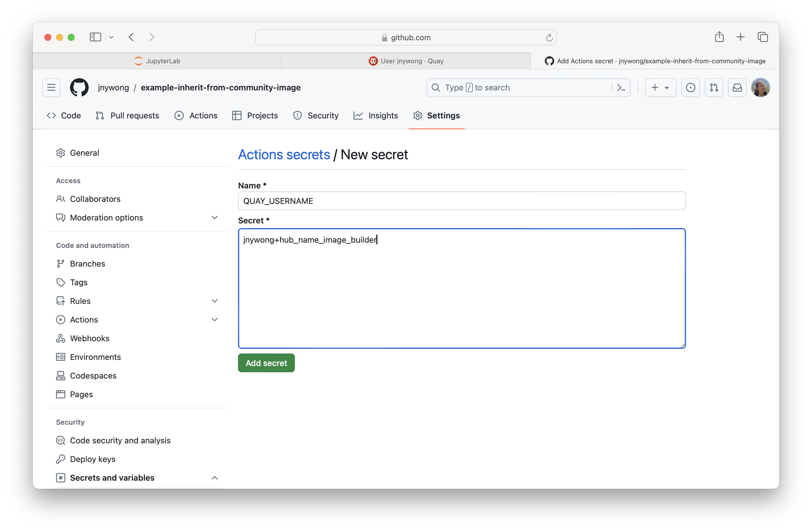Screen dimensions: 812x532
Task: Collapse the Secrets and variables section
Action: 214,478
